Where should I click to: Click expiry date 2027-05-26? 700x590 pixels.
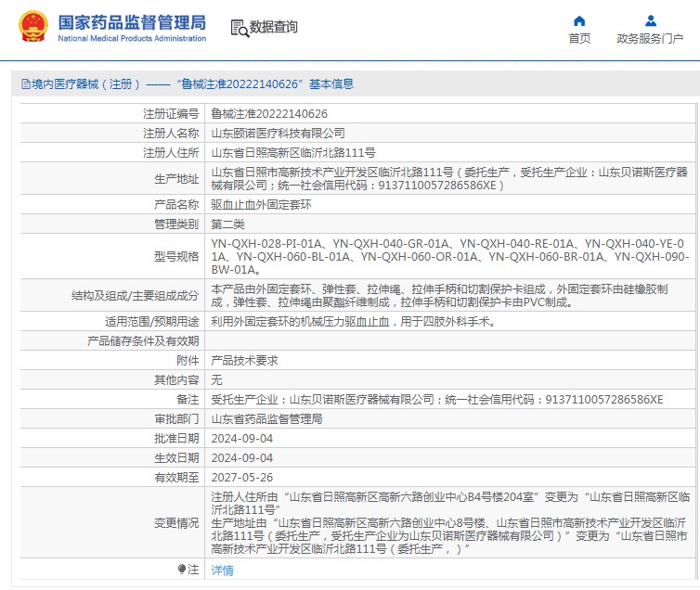point(242,477)
